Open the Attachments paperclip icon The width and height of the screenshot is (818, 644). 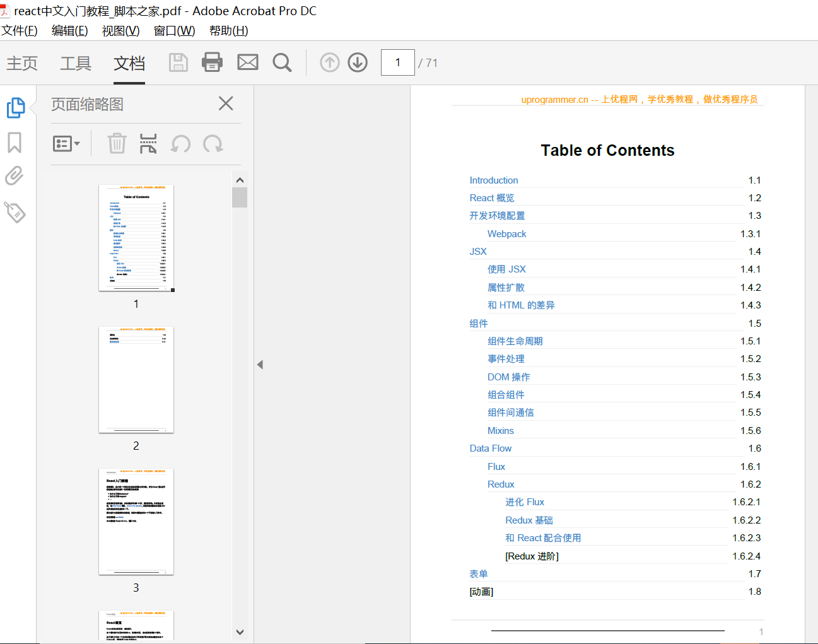pos(15,175)
